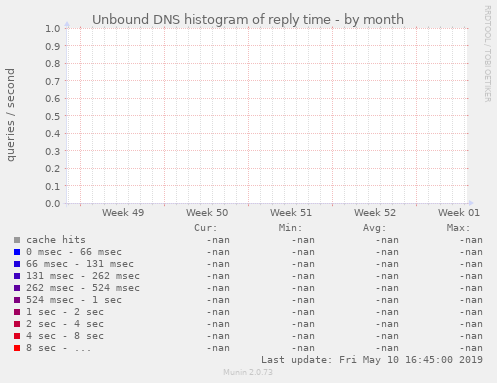Click the '0 msec - 66 msec' label

click(x=74, y=252)
